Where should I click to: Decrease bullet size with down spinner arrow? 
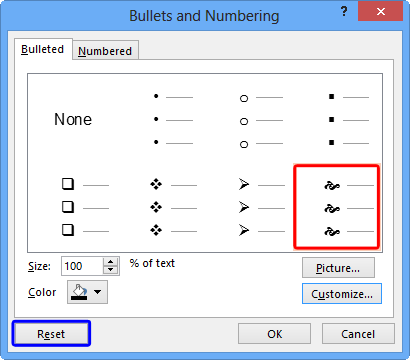pos(111,270)
